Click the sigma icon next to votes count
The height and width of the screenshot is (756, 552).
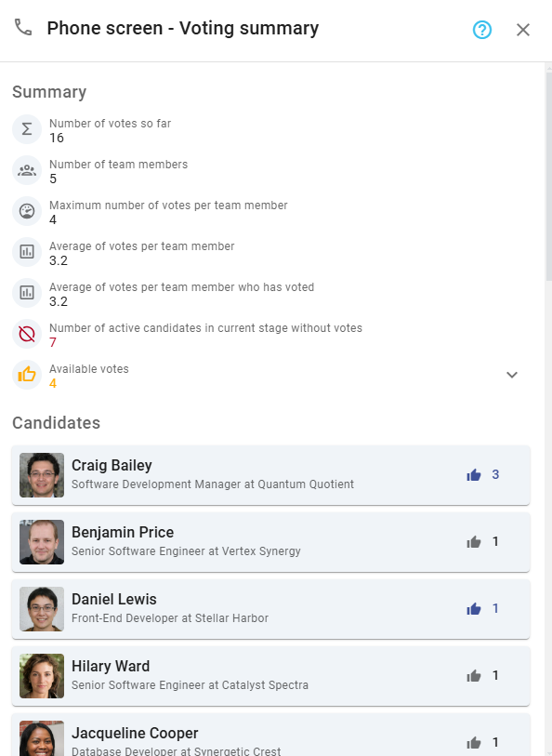pos(25,129)
